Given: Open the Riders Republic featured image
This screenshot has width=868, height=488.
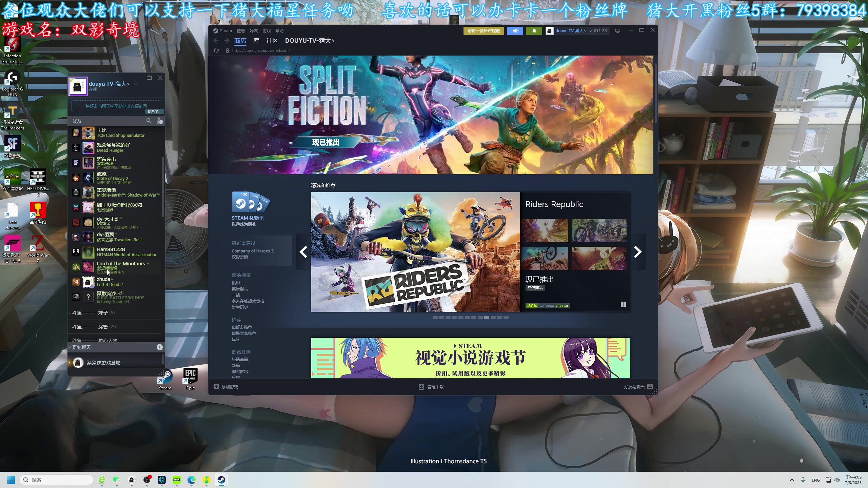Looking at the screenshot, I should 415,252.
